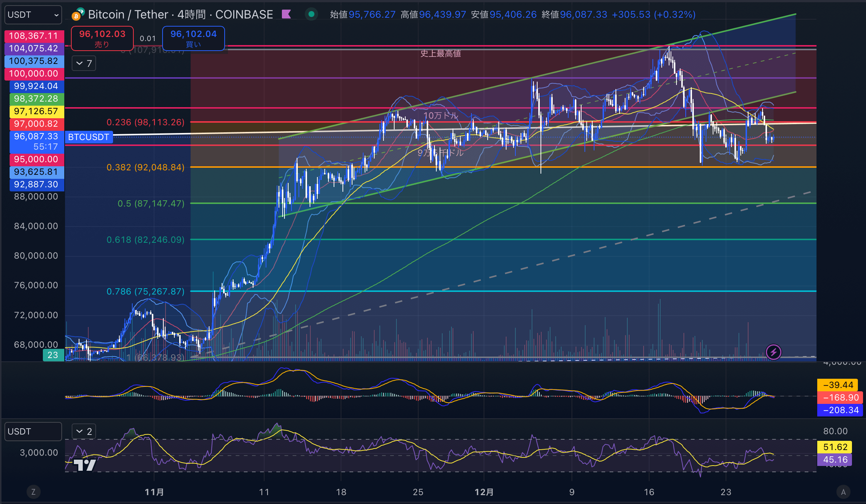The image size is (866, 504).
Task: Click the 108,367.11 price axis label
Action: (x=34, y=36)
